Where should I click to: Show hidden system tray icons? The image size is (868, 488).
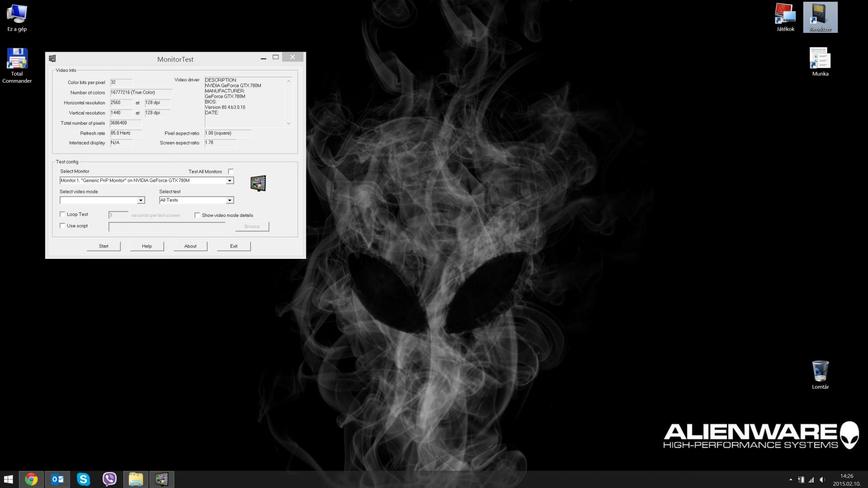(791, 479)
